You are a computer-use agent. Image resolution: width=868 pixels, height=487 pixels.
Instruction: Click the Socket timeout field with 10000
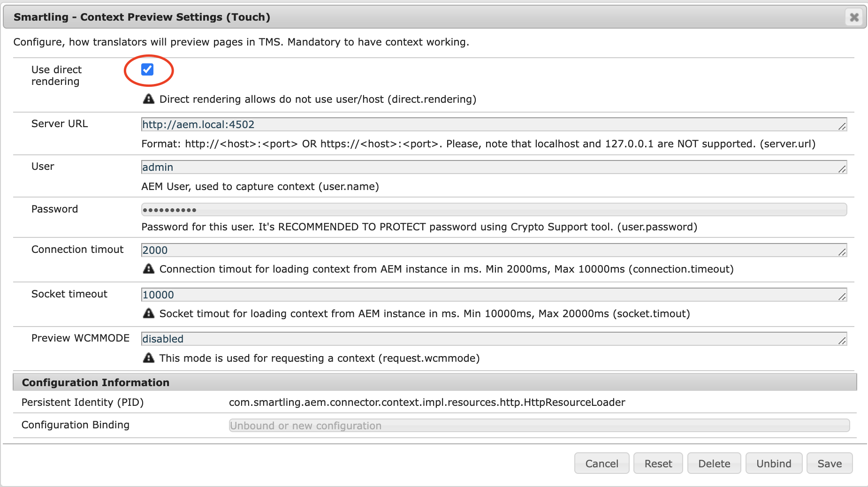pyautogui.click(x=494, y=295)
